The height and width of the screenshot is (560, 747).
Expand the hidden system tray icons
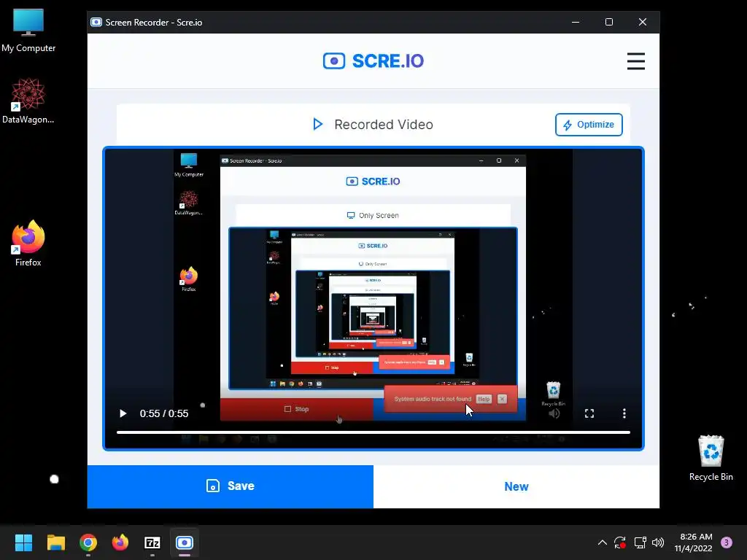click(x=602, y=542)
